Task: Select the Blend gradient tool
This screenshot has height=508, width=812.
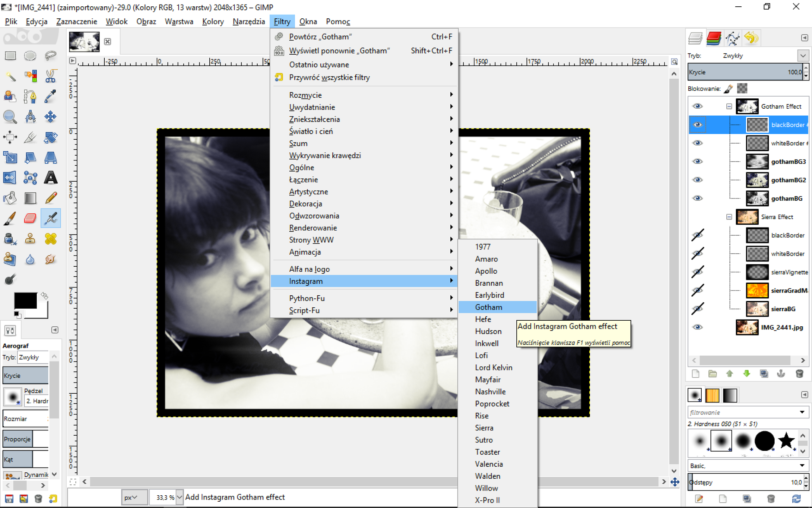Action: coord(30,198)
